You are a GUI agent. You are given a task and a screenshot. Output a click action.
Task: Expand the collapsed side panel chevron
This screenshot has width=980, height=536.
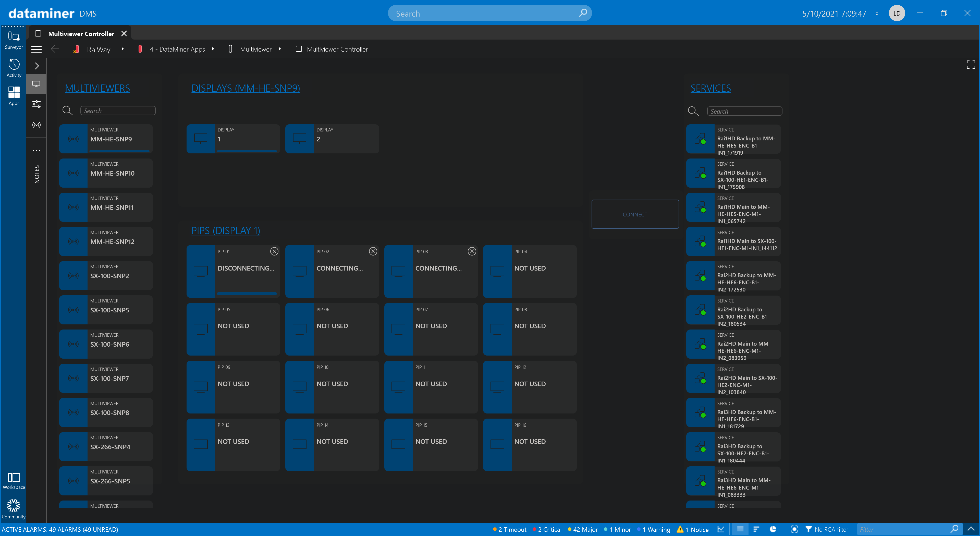[37, 66]
